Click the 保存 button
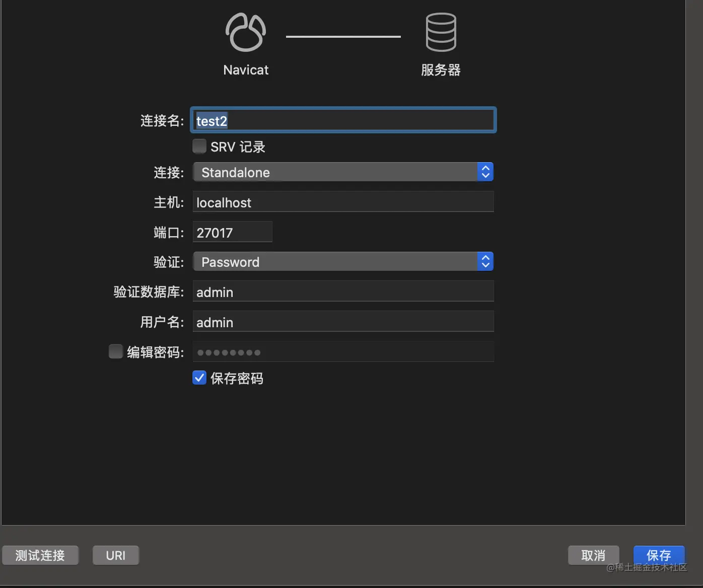 659,555
